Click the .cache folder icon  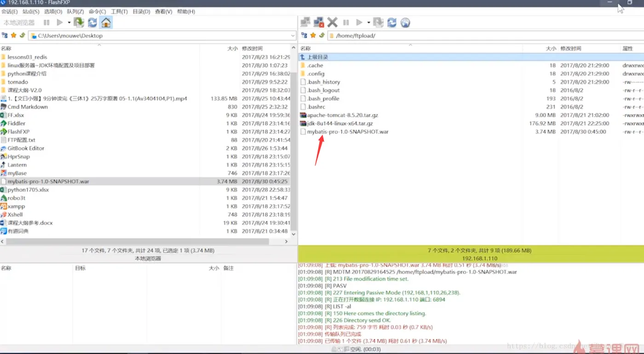coord(303,65)
